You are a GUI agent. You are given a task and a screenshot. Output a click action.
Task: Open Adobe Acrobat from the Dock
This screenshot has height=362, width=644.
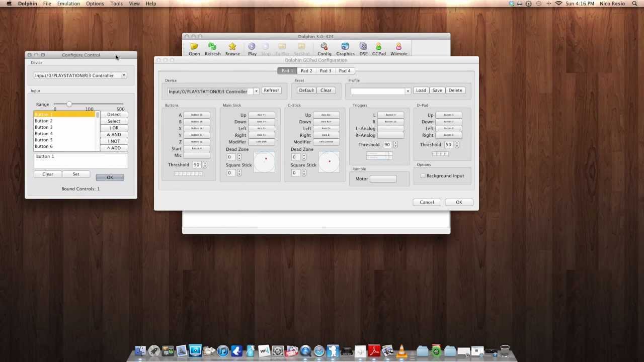[374, 350]
